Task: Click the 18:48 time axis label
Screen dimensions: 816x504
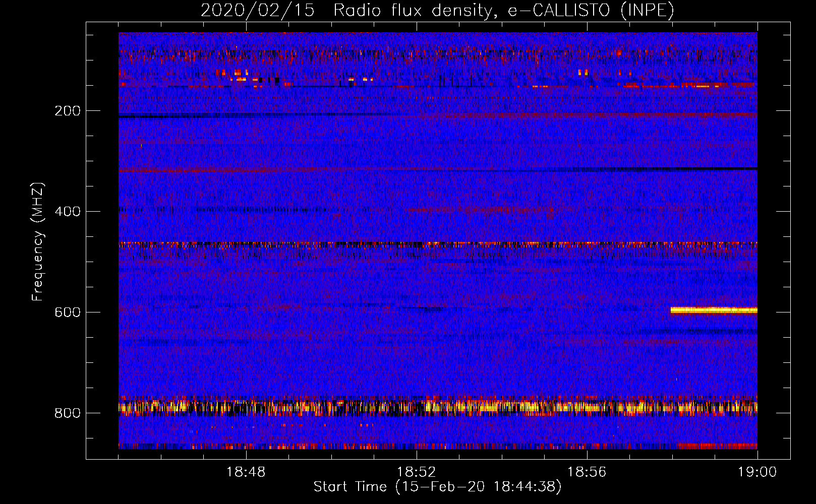Action: [x=246, y=472]
